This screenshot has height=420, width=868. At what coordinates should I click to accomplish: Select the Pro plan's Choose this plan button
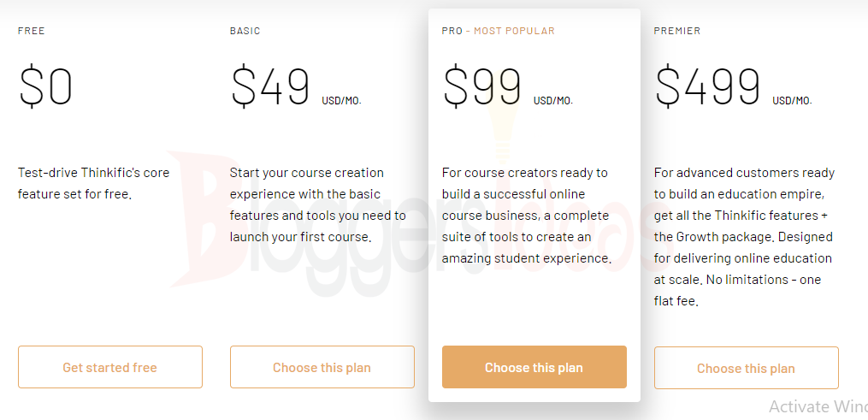(534, 368)
